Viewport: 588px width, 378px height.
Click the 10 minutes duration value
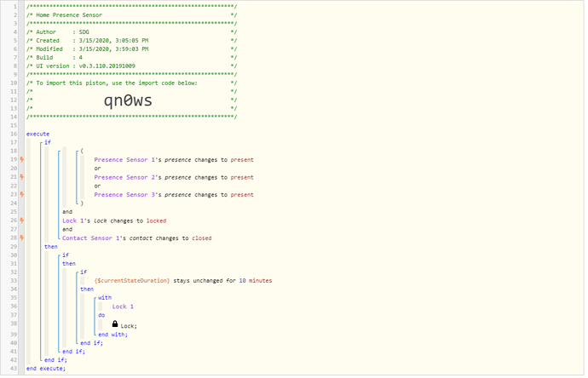pyautogui.click(x=256, y=280)
